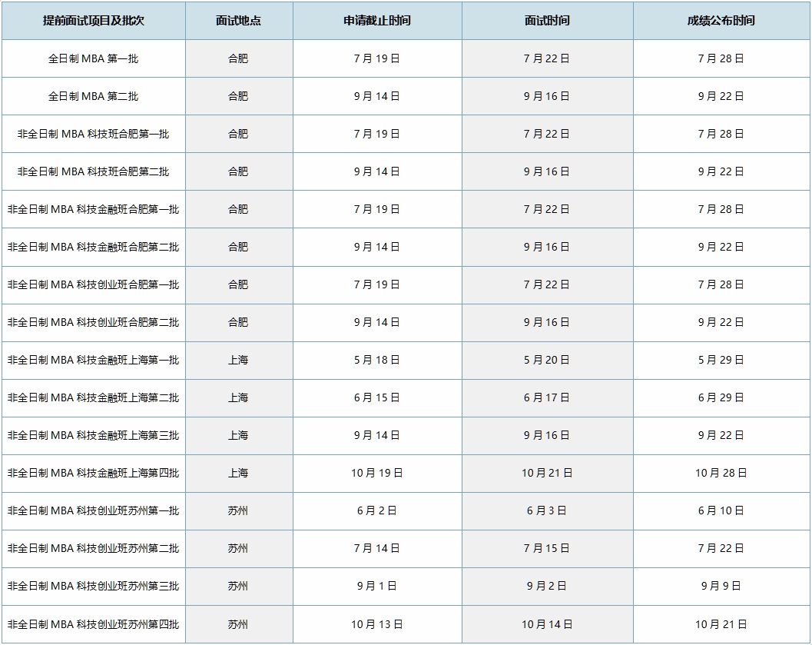812x645 pixels.
Task: Click the 10月13日 application deadline cell
Action: pos(377,624)
